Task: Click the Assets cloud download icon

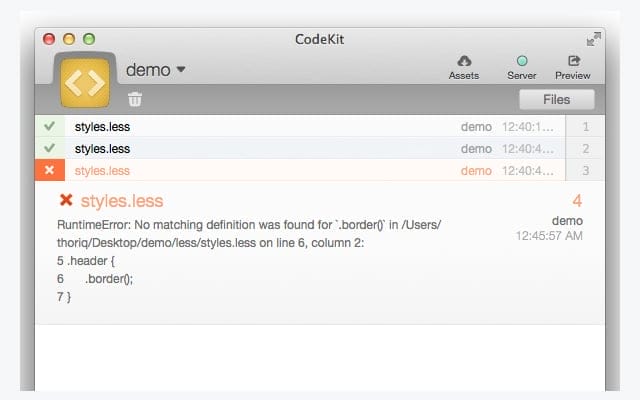Action: point(463,61)
